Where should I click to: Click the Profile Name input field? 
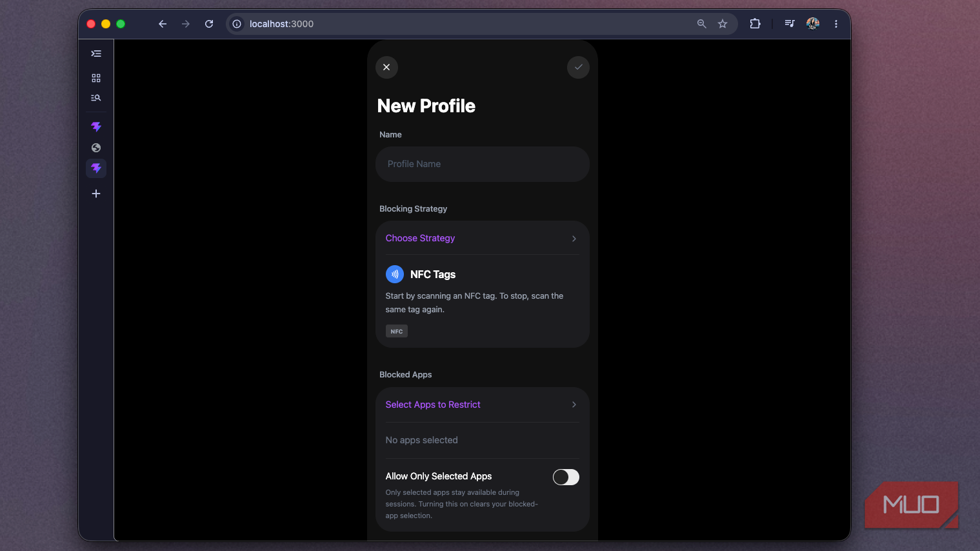point(483,164)
